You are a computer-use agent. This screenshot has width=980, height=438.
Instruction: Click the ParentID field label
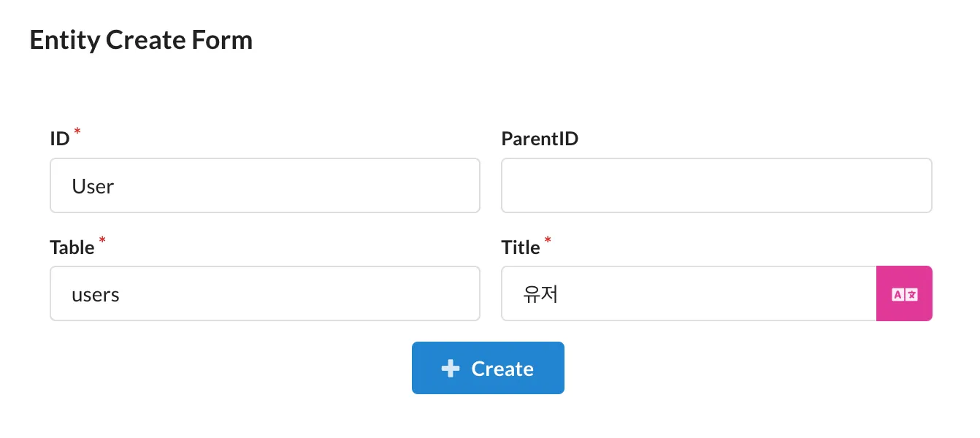pos(540,138)
